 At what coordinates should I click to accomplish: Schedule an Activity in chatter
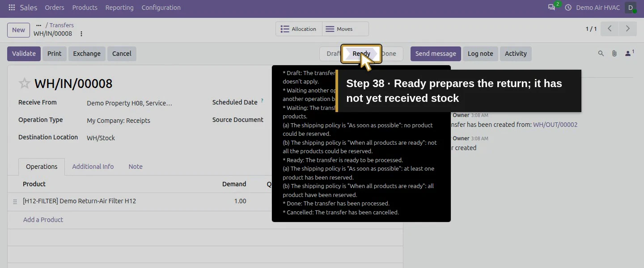[516, 54]
